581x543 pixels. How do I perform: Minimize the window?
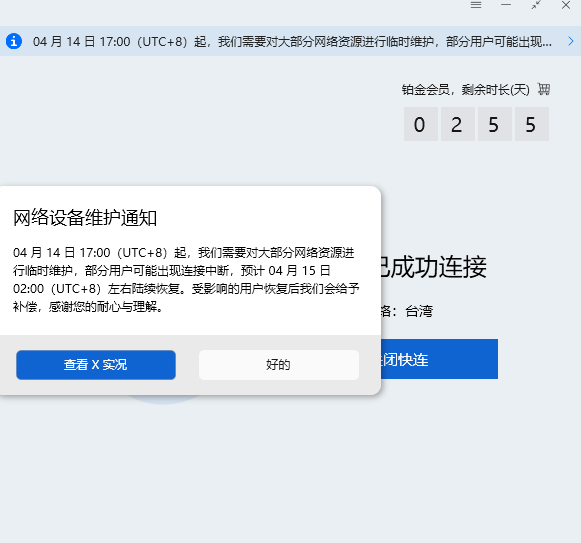(x=506, y=5)
